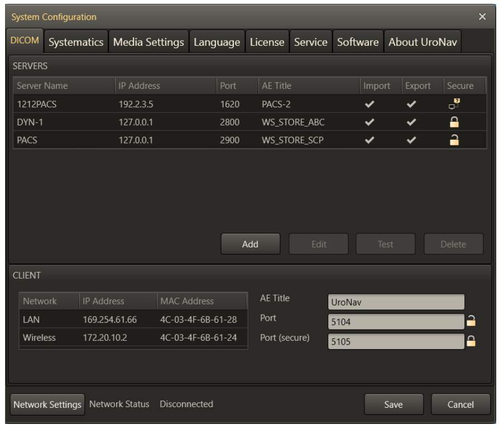Click the closed lock icon beside Port (secure)
The height and width of the screenshot is (439, 504).
471,341
